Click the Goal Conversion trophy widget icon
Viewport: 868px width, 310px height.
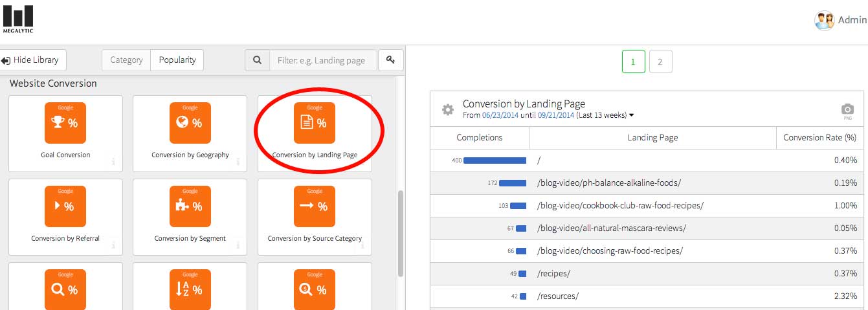point(65,123)
